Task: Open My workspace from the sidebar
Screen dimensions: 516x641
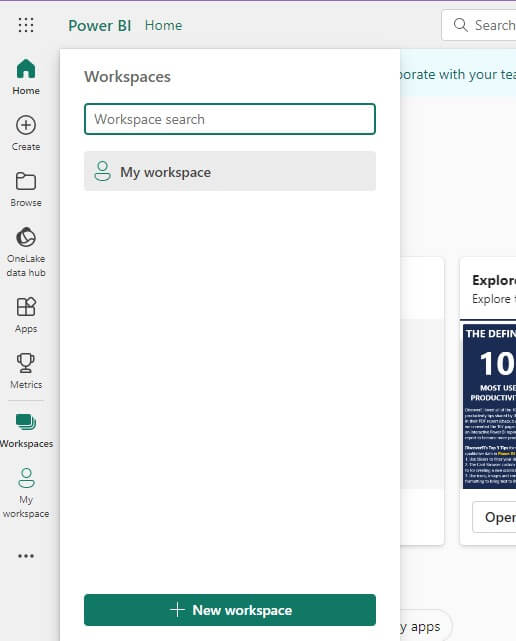Action: coord(26,493)
